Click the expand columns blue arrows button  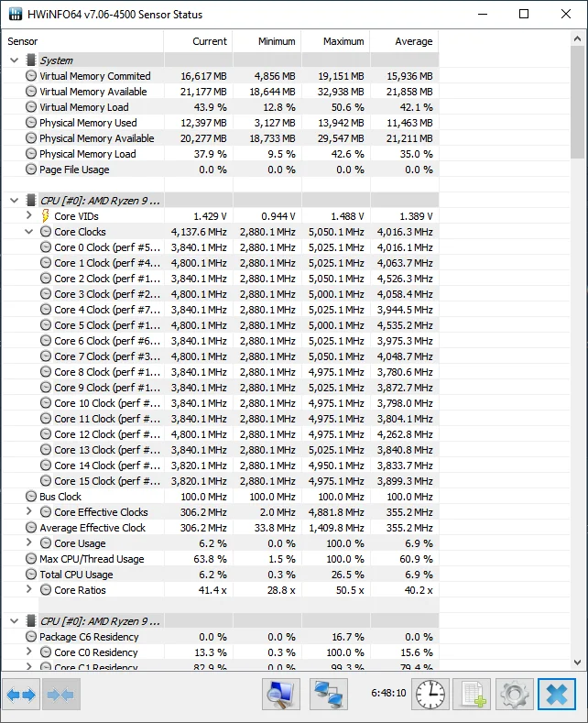pyautogui.click(x=21, y=694)
